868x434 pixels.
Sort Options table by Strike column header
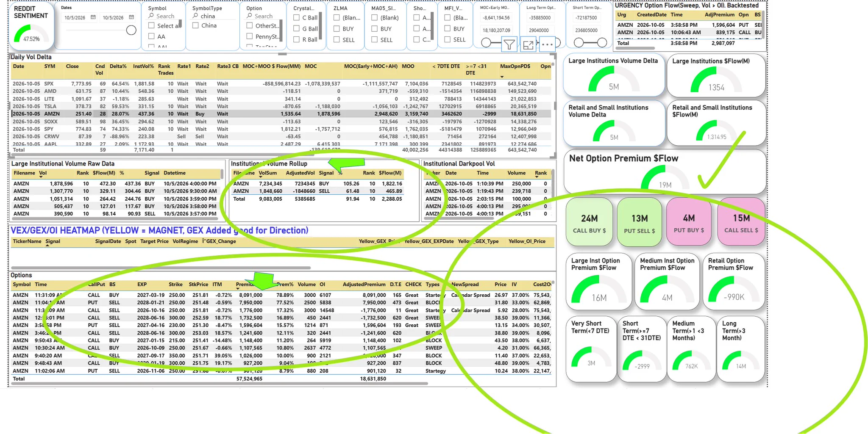[x=175, y=285]
